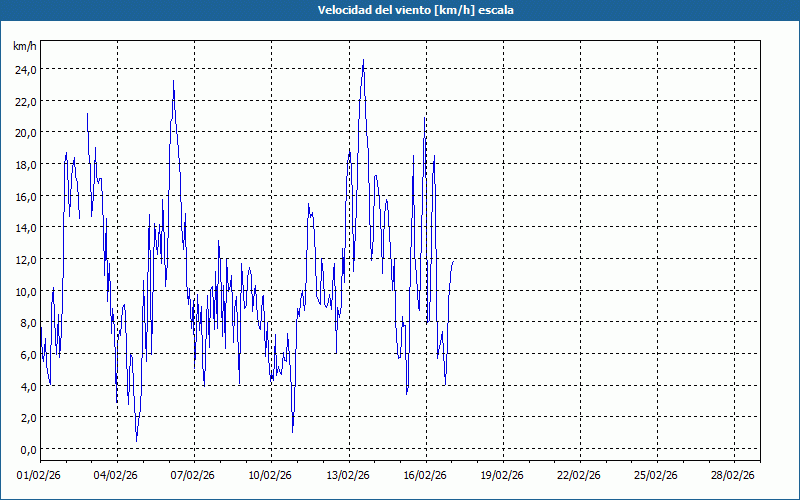Pick the 4,0 y-axis label
The image size is (800, 500).
coord(27,386)
